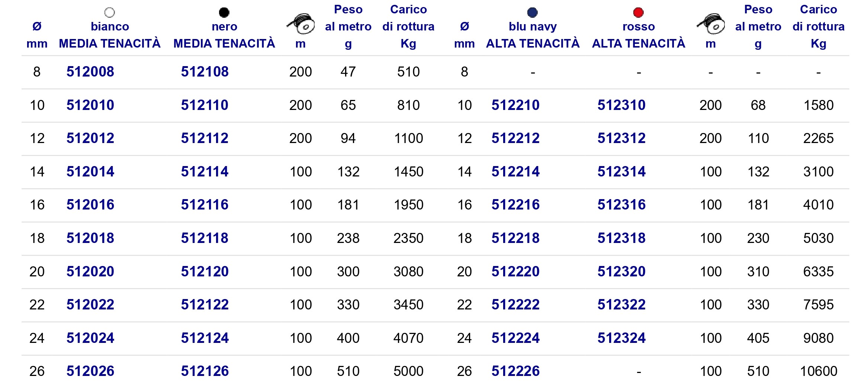Open product code 512110
868x383 pixels.
pos(205,105)
